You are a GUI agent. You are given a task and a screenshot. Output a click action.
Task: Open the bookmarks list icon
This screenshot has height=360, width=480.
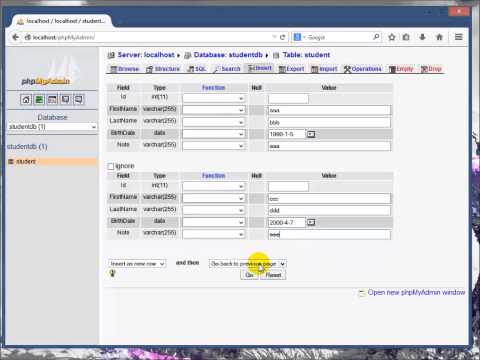click(406, 37)
